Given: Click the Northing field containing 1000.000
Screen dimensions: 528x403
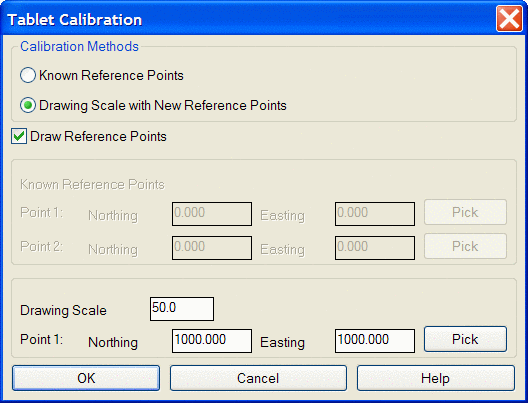Looking at the screenshot, I should click(x=212, y=341).
